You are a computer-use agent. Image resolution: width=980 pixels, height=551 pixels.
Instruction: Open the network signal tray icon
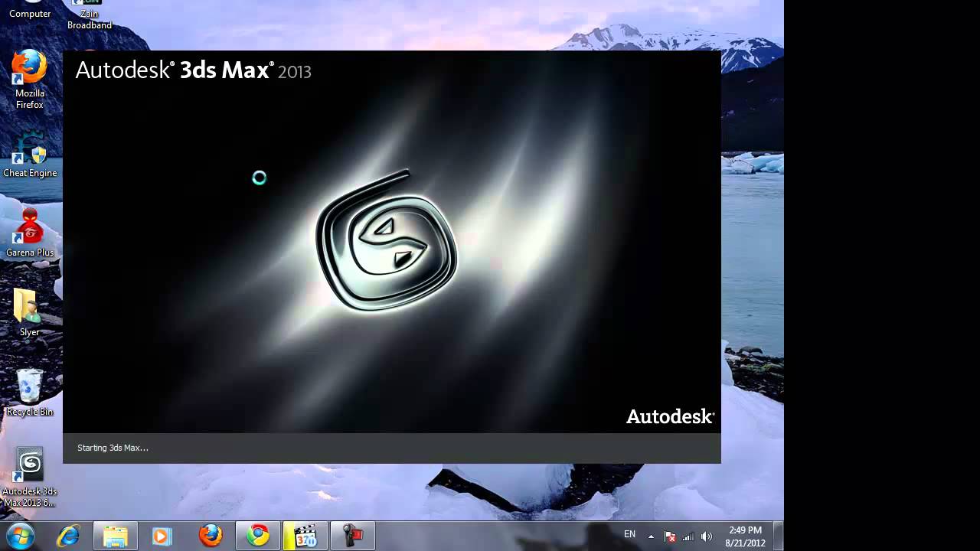pos(688,536)
